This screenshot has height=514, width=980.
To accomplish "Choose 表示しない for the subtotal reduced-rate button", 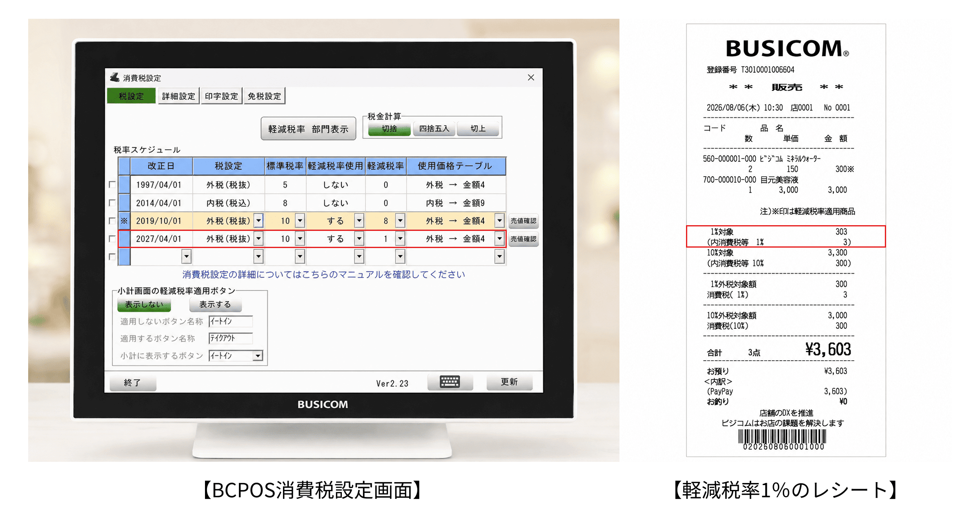I will pos(144,305).
